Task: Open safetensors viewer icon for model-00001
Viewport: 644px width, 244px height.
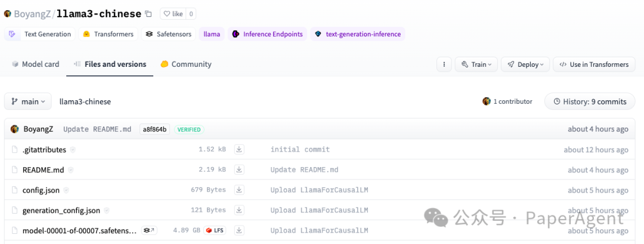Action: click(x=149, y=230)
